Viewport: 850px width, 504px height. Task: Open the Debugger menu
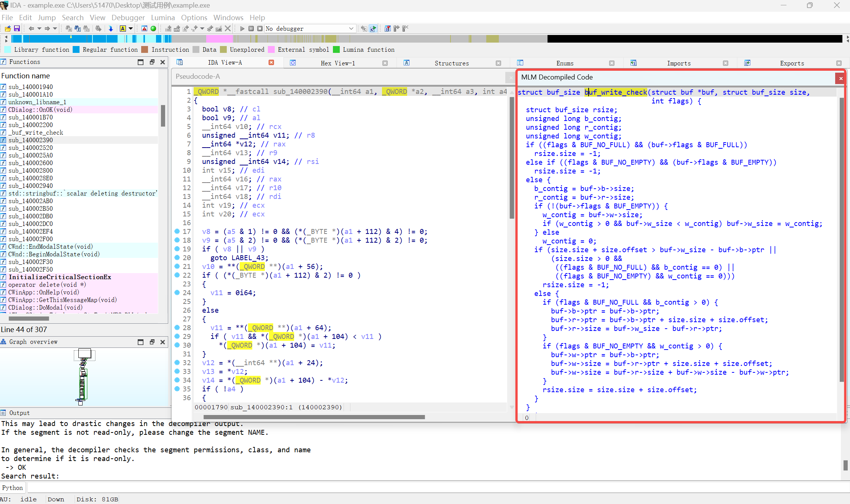128,17
